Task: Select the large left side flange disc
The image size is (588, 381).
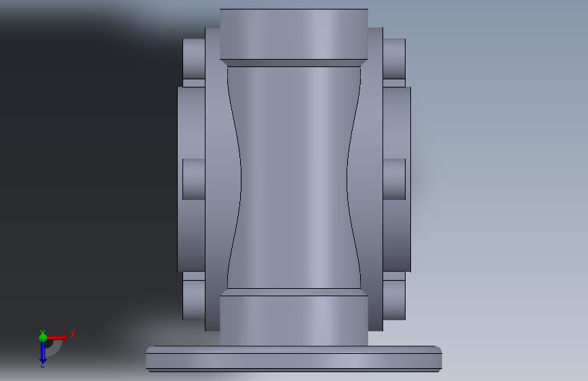Action: [x=191, y=179]
